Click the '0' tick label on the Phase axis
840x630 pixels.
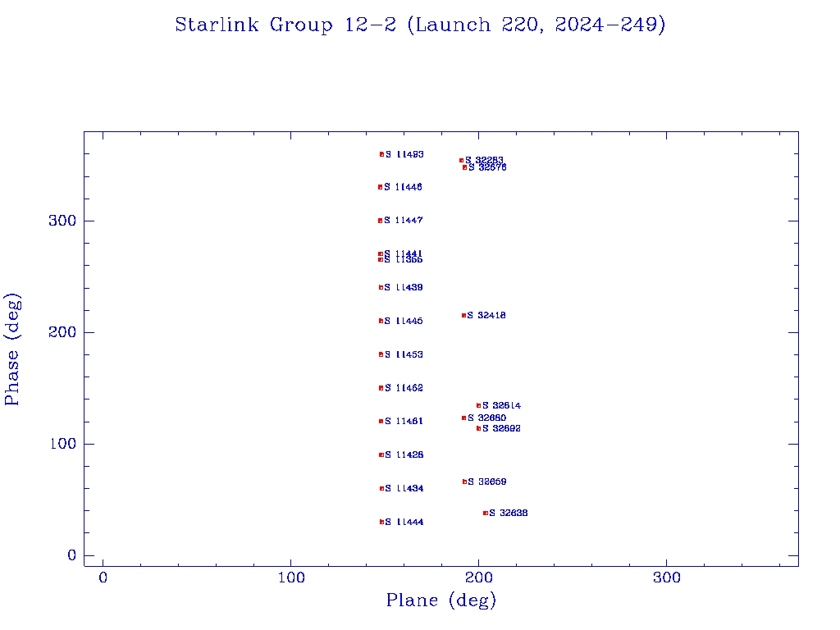(x=72, y=555)
